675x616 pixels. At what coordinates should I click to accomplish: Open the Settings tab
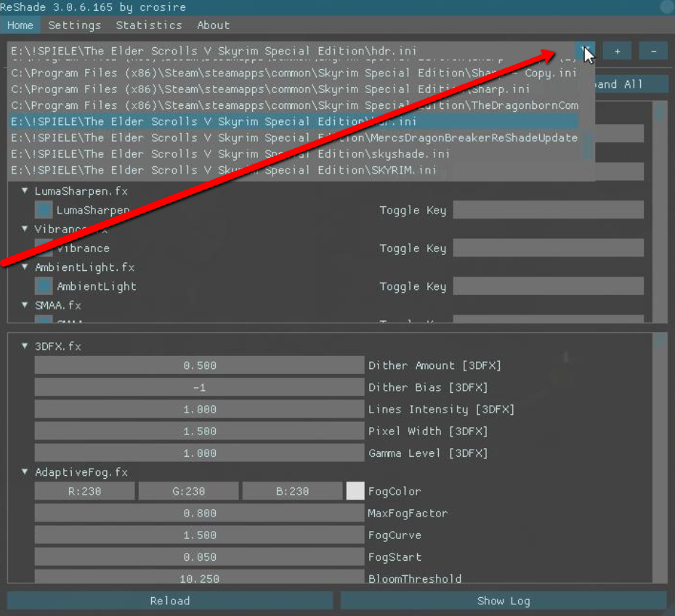tap(75, 25)
